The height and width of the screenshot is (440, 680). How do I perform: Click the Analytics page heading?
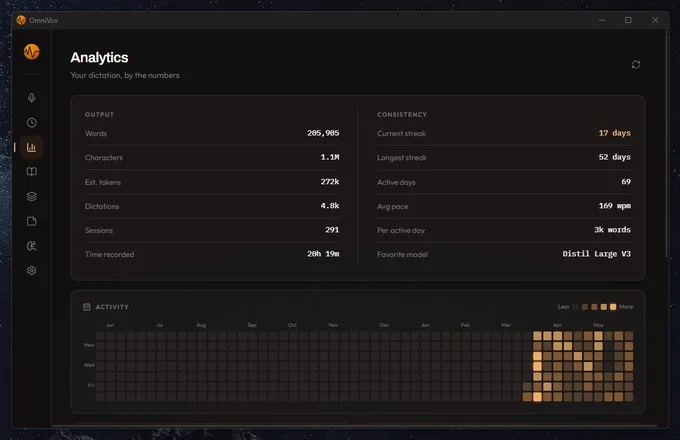99,58
